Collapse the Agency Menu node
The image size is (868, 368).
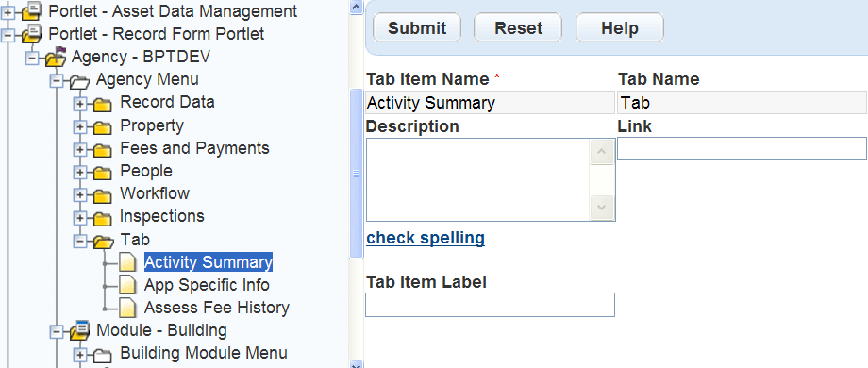click(57, 81)
